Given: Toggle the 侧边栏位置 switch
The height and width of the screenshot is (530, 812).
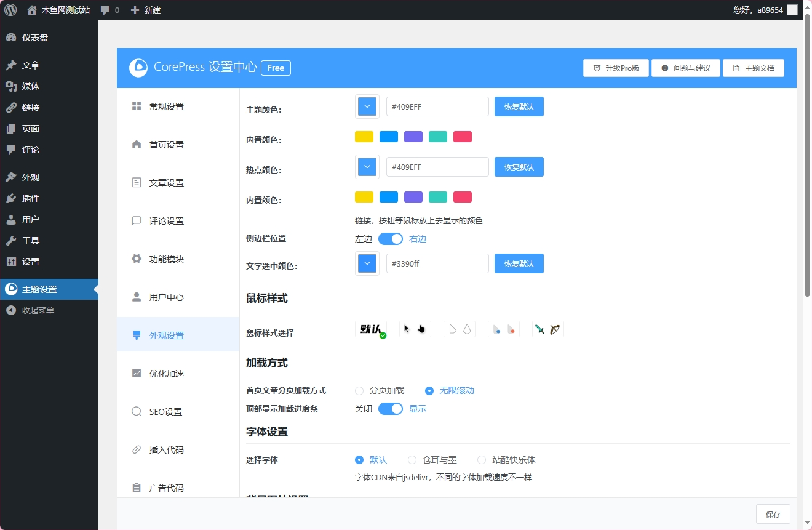Looking at the screenshot, I should pos(391,238).
